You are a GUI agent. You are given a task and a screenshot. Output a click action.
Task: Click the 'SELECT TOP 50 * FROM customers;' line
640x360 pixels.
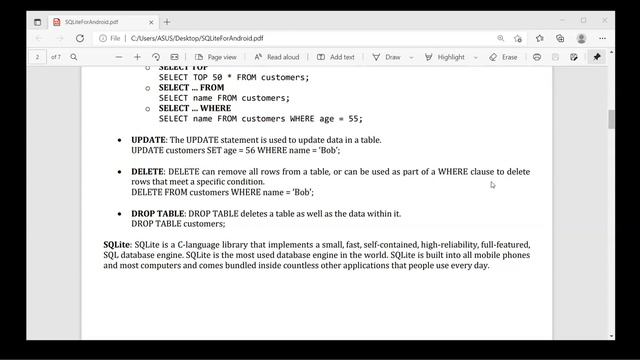[234, 78]
